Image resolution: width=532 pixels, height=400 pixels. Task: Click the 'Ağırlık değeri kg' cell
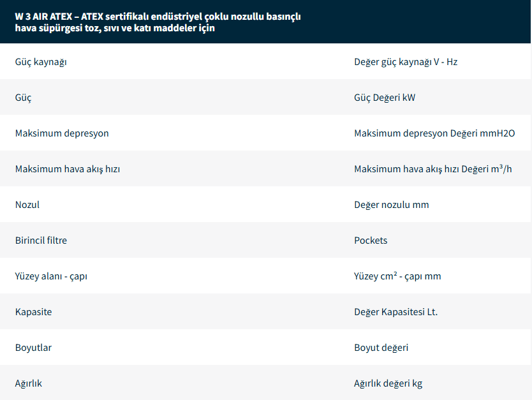point(388,383)
